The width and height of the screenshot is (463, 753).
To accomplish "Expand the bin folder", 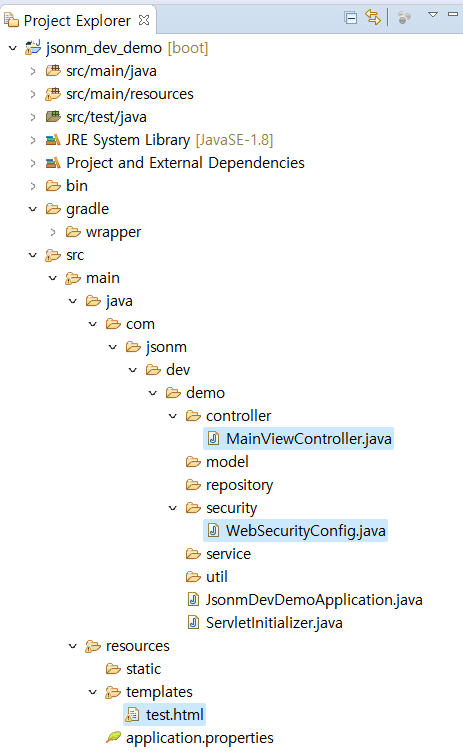I will pos(33,186).
